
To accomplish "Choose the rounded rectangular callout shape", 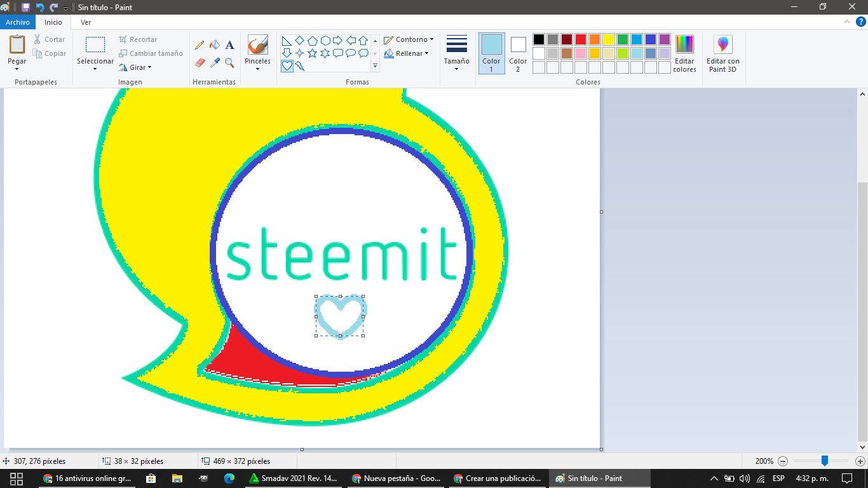I will pos(337,53).
